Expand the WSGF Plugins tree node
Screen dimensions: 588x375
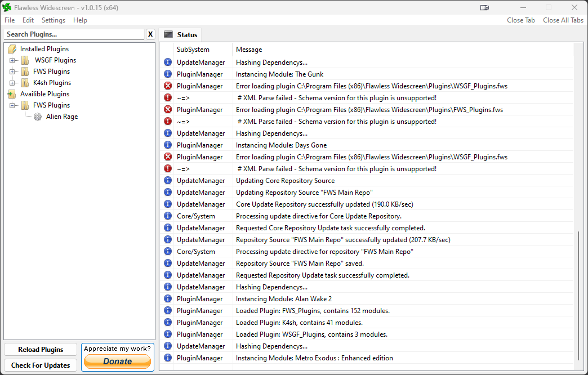coord(12,60)
